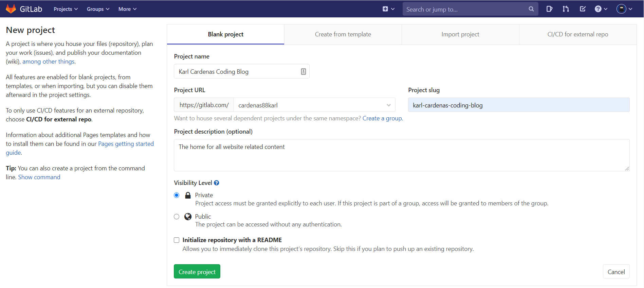
Task: Open the new item plus icon menu
Action: [x=388, y=9]
